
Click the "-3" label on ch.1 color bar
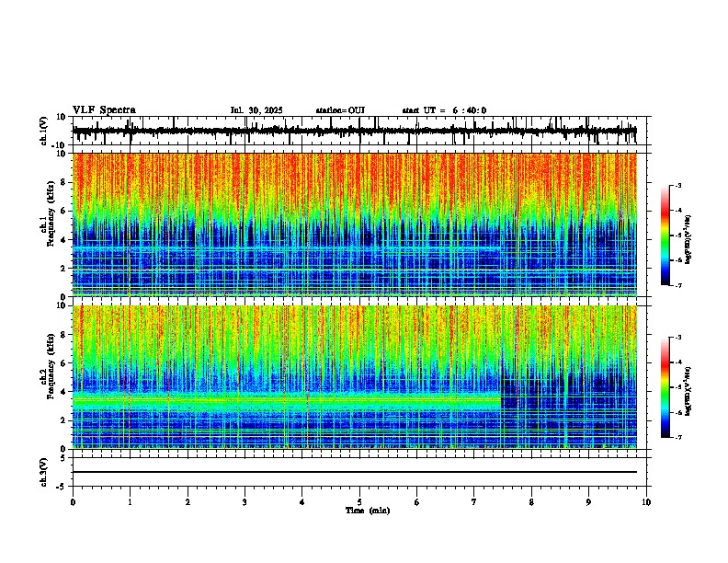click(x=678, y=186)
